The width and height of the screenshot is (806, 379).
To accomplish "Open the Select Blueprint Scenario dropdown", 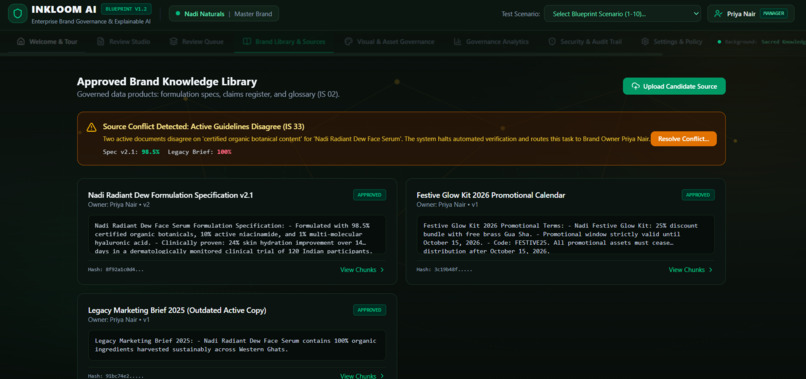I will (x=622, y=14).
